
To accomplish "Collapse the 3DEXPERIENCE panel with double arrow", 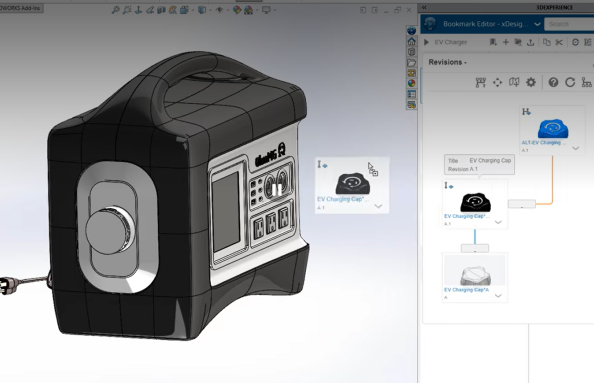I will pyautogui.click(x=424, y=7).
